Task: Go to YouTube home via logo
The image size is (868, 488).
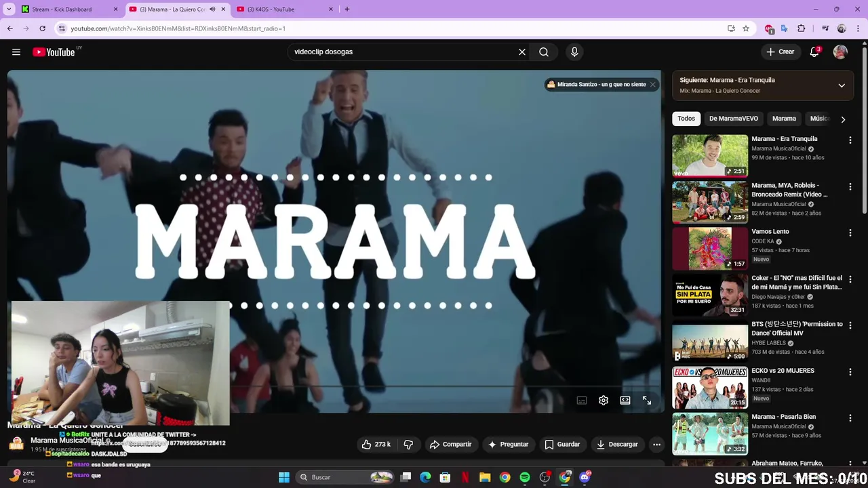Action: [54, 52]
